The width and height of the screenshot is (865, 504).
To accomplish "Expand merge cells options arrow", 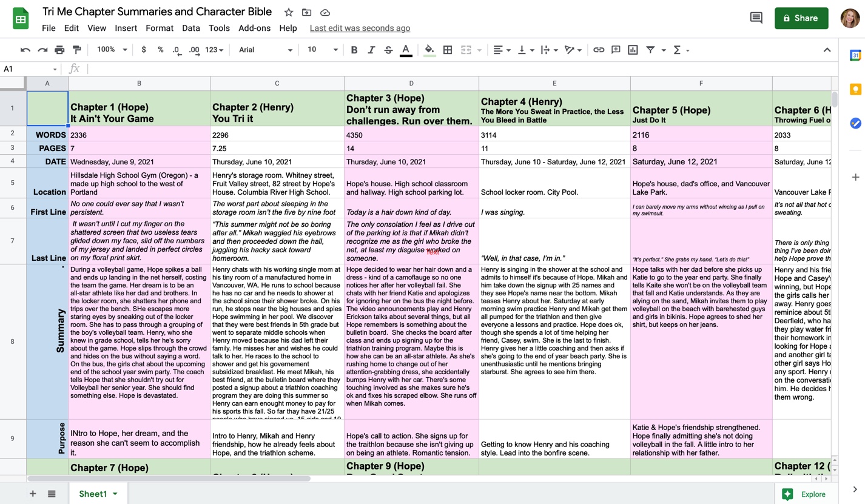I will click(x=479, y=50).
